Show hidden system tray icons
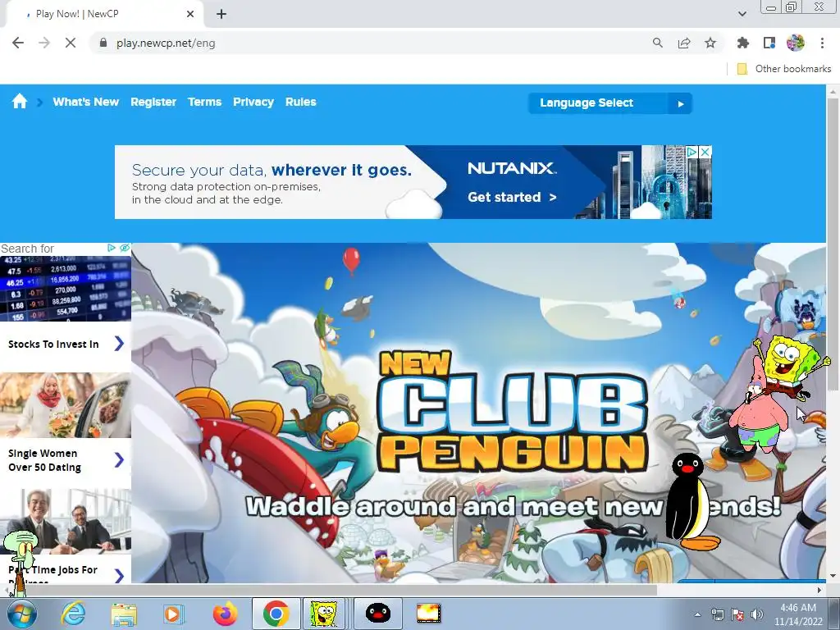Viewport: 840px width, 630px height. coord(697,614)
